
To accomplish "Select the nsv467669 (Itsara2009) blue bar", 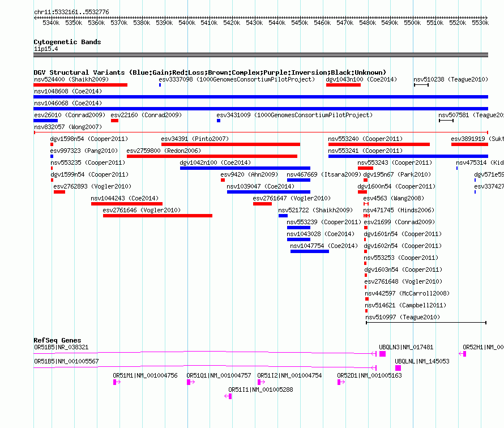I will tap(298, 180).
